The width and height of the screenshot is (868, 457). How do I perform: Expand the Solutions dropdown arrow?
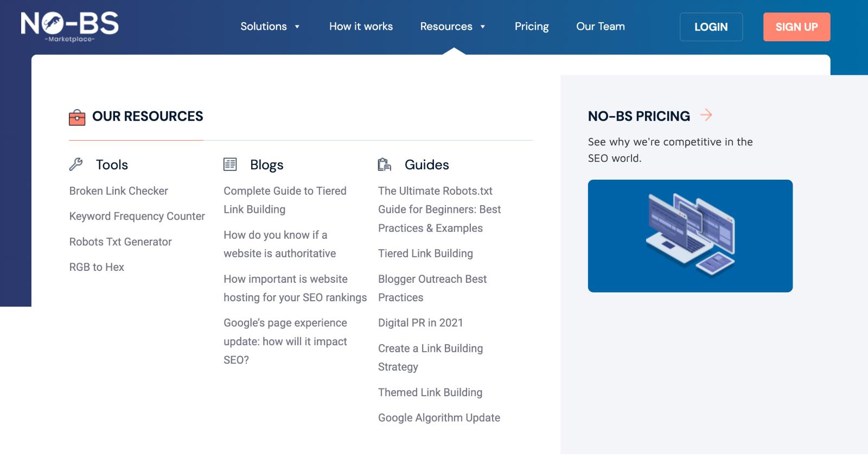click(x=297, y=27)
